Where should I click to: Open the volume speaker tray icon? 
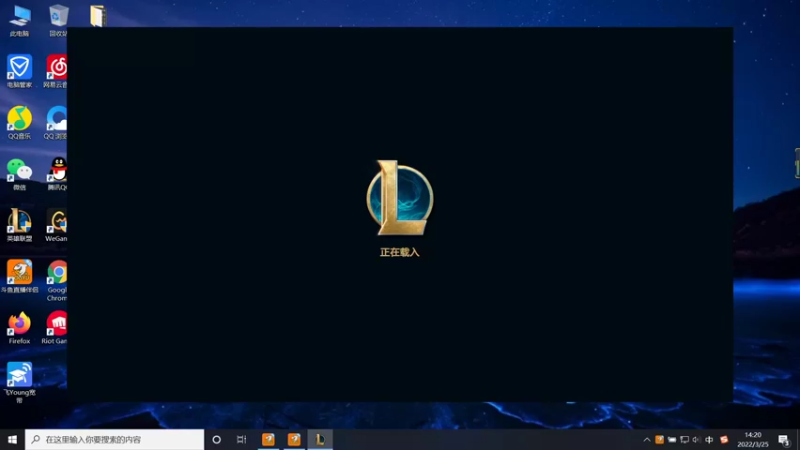click(696, 439)
